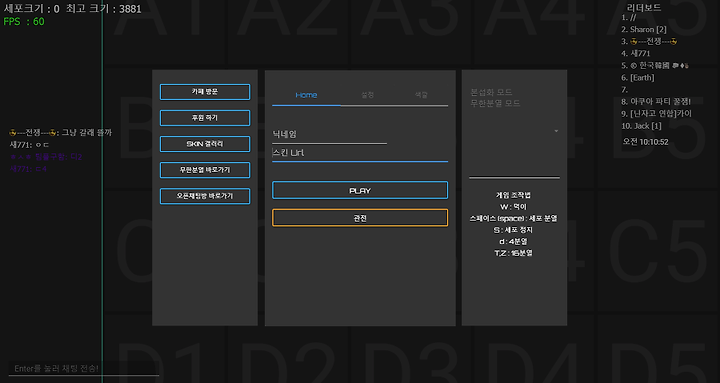Focus the chat input at bottom left

click(84, 368)
